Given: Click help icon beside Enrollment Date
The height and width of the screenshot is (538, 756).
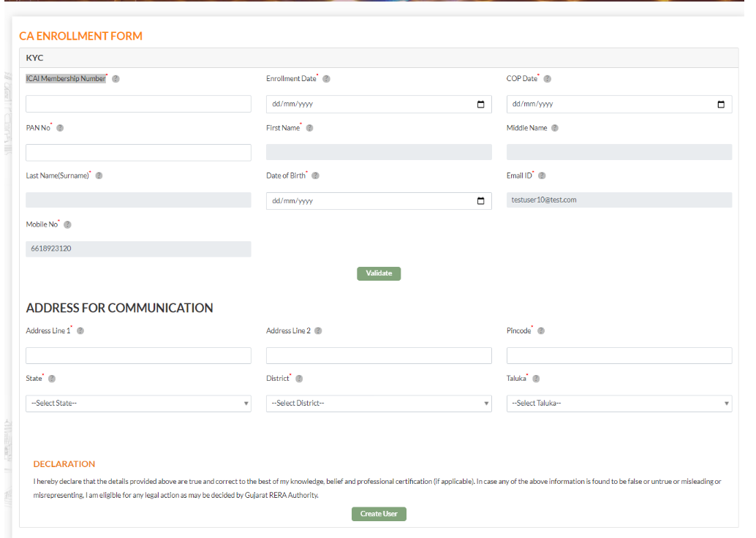Looking at the screenshot, I should [x=326, y=78].
